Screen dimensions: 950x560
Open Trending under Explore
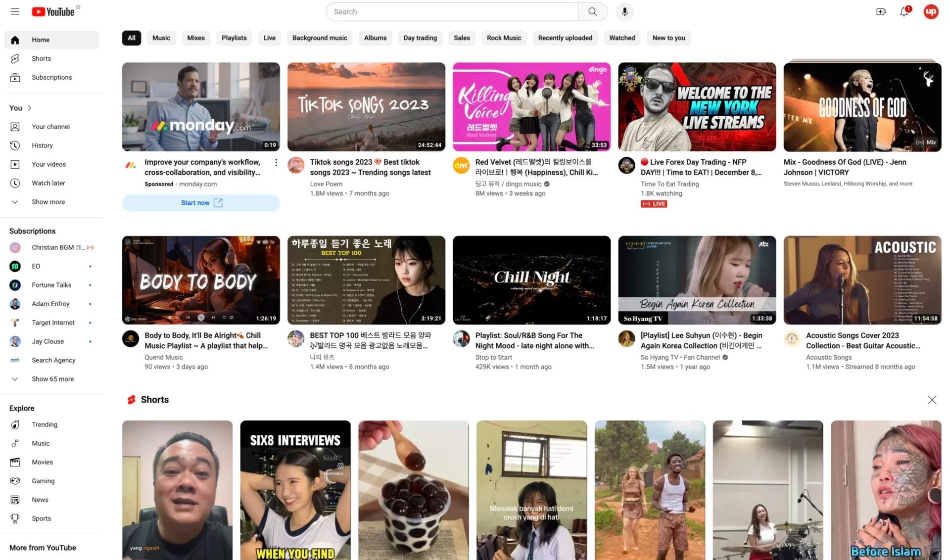45,424
